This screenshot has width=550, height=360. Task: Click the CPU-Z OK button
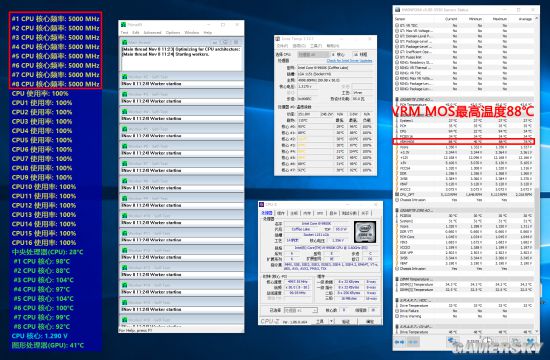370,321
